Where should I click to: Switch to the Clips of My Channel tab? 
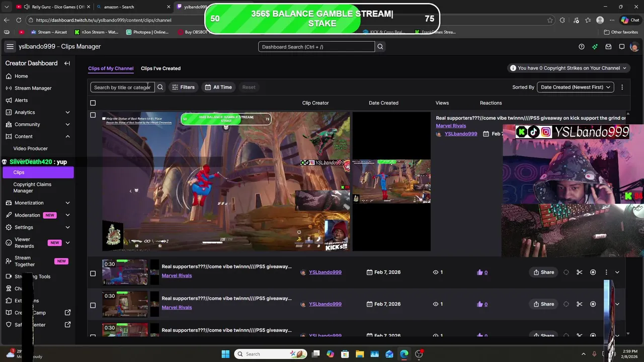pyautogui.click(x=111, y=68)
